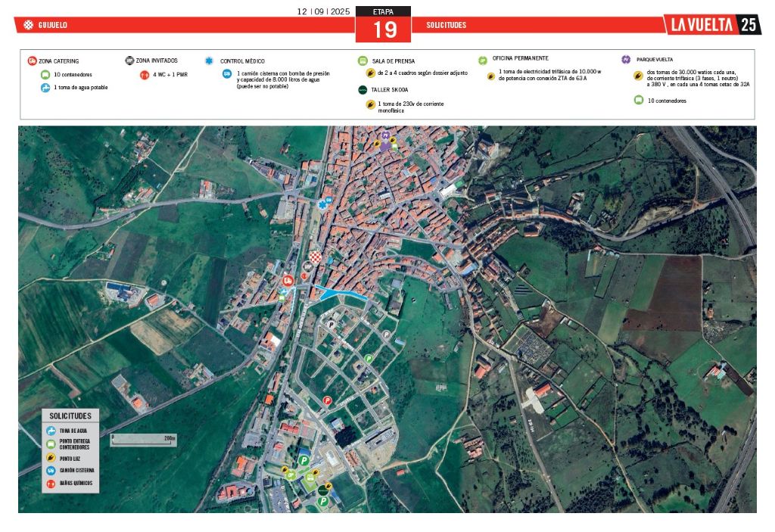
Task: Click the red catering truck marker on map
Action: 288,281
